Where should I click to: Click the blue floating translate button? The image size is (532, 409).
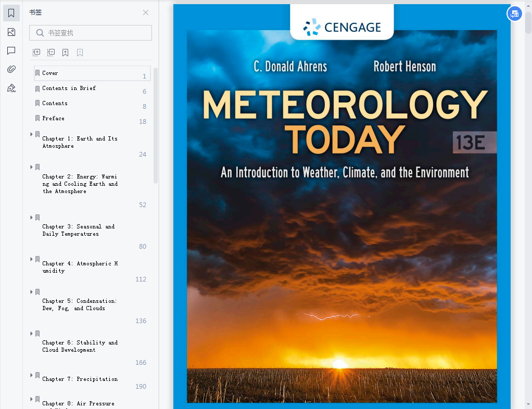tap(514, 14)
